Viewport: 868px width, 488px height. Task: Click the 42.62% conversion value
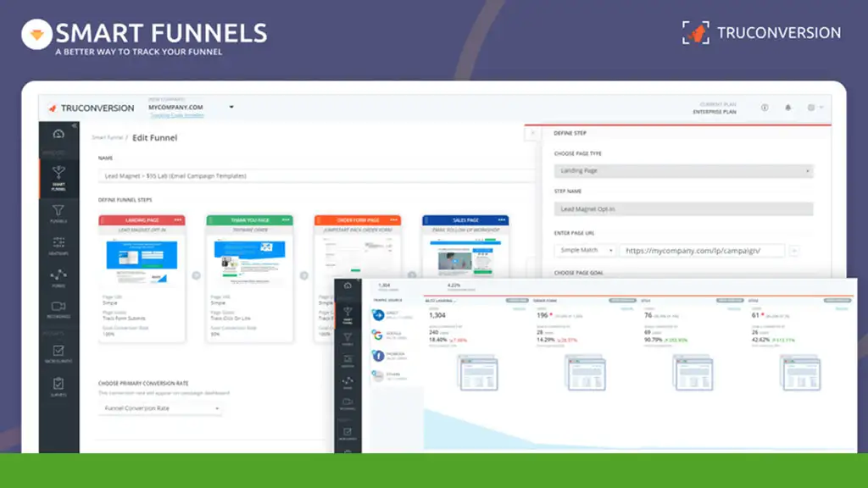[x=760, y=340]
